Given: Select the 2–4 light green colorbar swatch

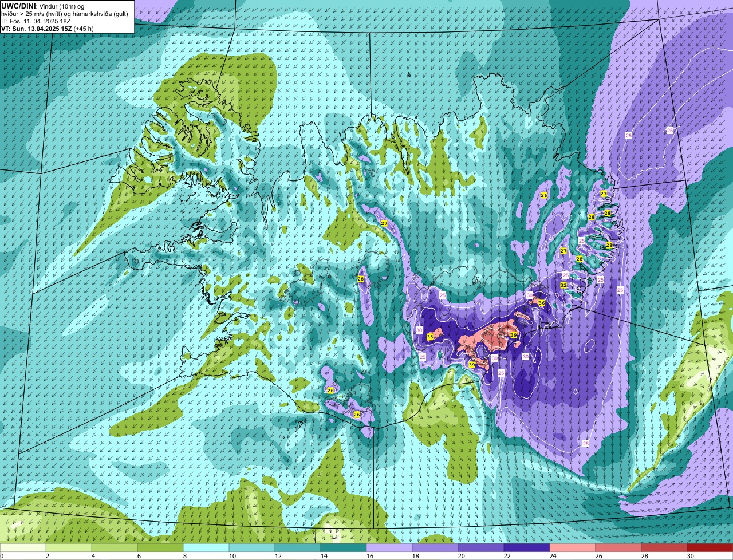Looking at the screenshot, I should [x=69, y=547].
